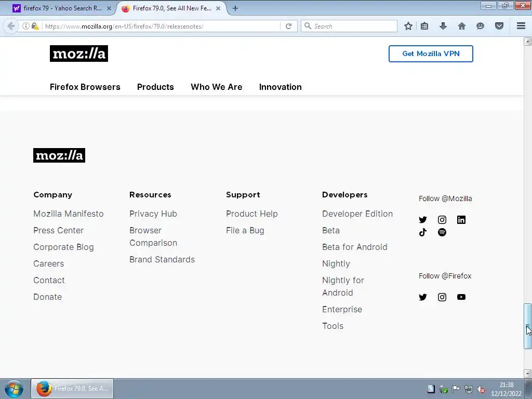The height and width of the screenshot is (399, 532).
Task: Bookmark this page with the star icon
Action: [x=408, y=26]
